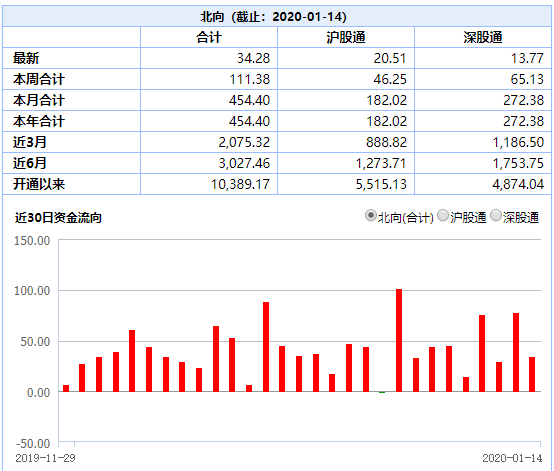Click the 本年合计 深股通 value 272.38
Image resolution: width=554 pixels, height=471 pixels.
[x=524, y=121]
